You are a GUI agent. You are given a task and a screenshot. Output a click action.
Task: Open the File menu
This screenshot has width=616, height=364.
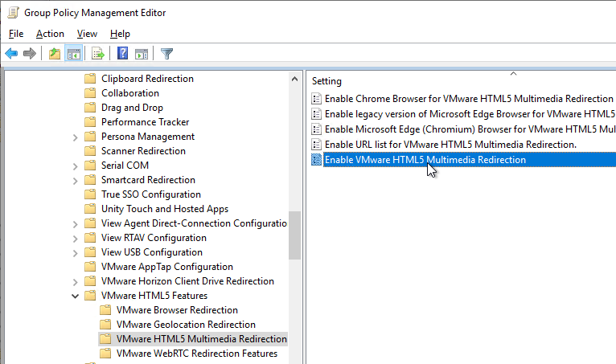point(16,34)
